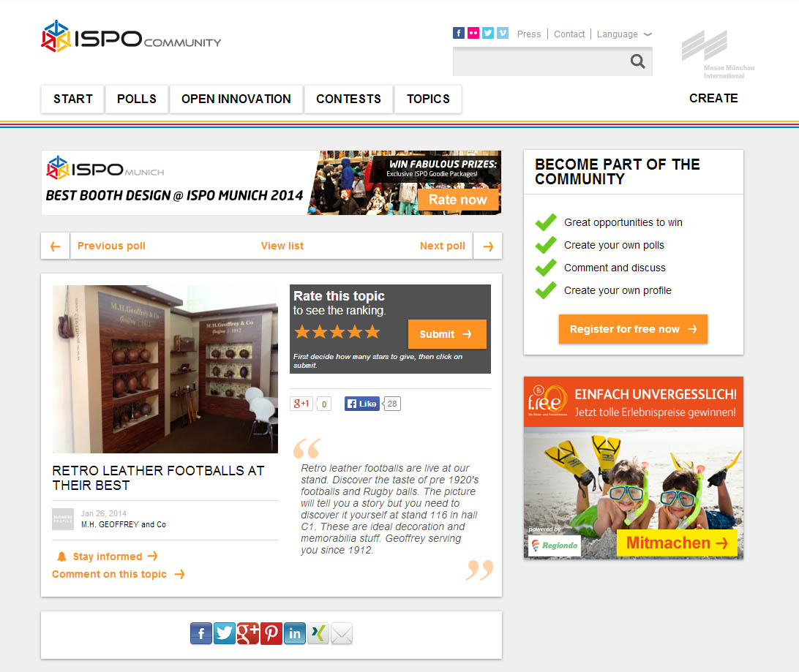Click the Submit rating button
The image size is (799, 672).
(x=447, y=334)
